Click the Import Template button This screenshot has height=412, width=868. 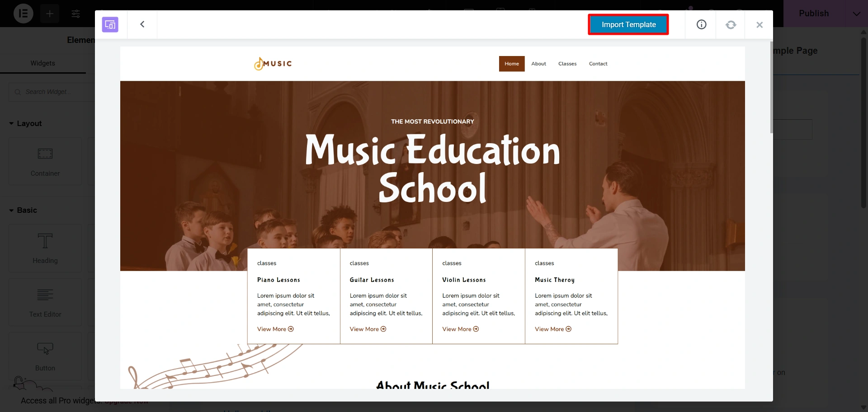coord(628,24)
